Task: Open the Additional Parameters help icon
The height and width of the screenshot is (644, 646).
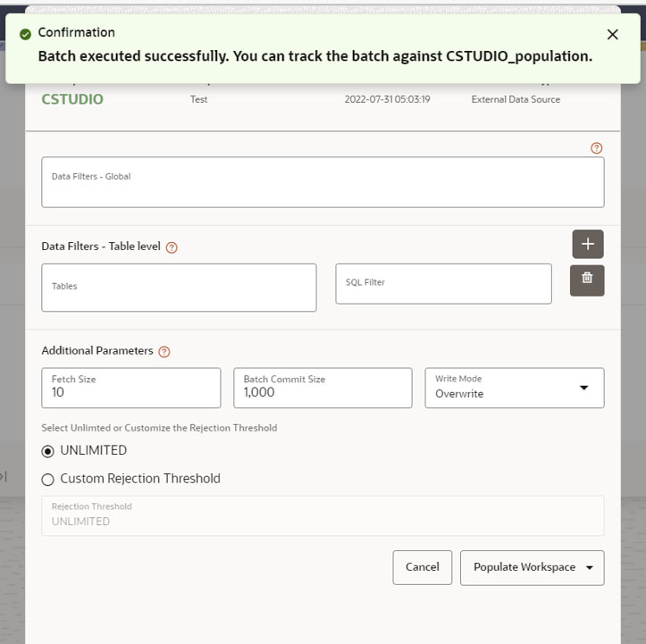Action: point(164,352)
